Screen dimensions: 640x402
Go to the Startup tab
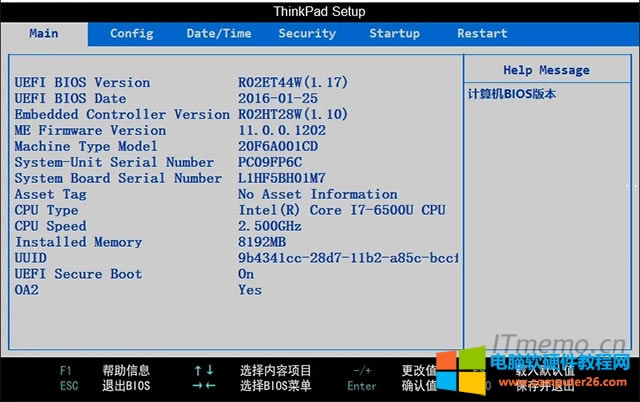coord(394,33)
